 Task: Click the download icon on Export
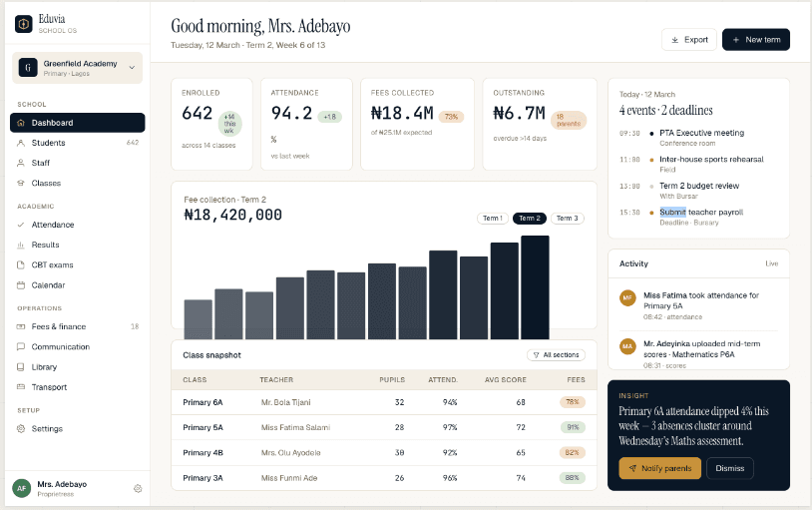coord(674,40)
